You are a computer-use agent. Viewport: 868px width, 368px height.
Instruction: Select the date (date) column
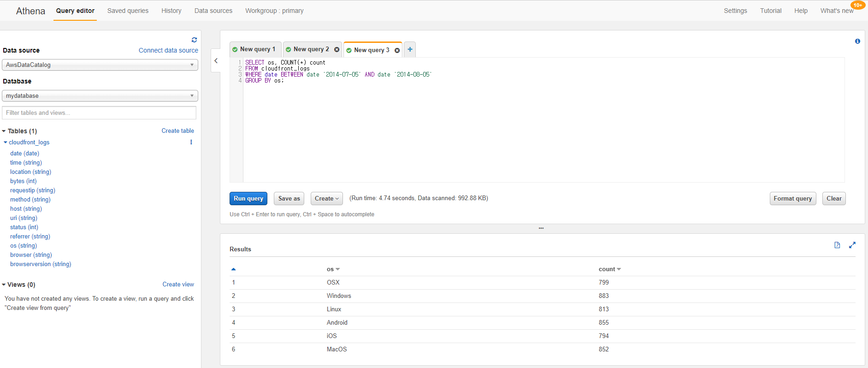click(24, 154)
